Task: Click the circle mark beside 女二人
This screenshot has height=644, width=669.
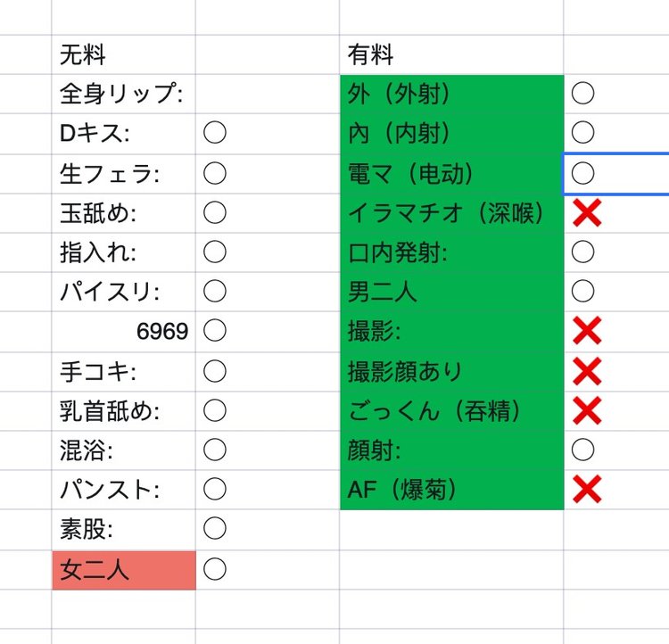Action: click(214, 569)
